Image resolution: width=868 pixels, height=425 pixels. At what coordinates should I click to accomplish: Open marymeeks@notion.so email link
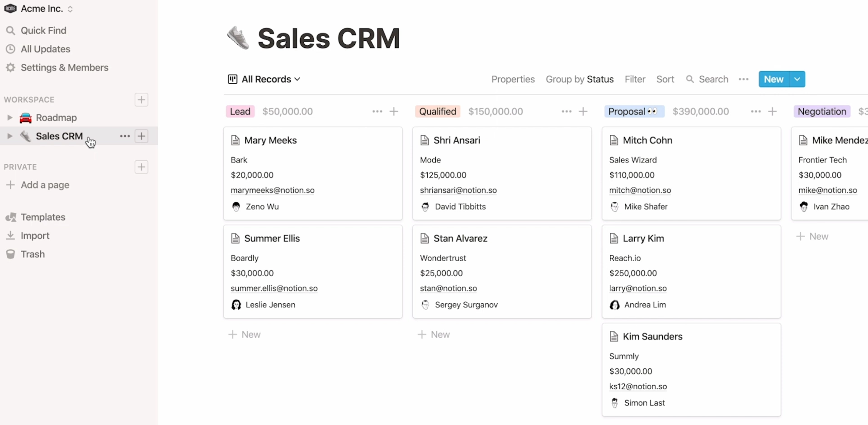(272, 190)
